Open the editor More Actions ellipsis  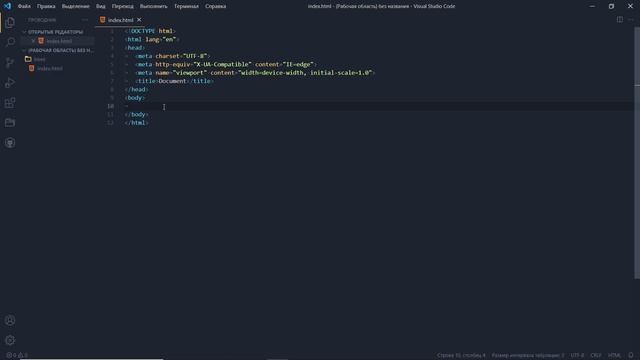tap(631, 20)
